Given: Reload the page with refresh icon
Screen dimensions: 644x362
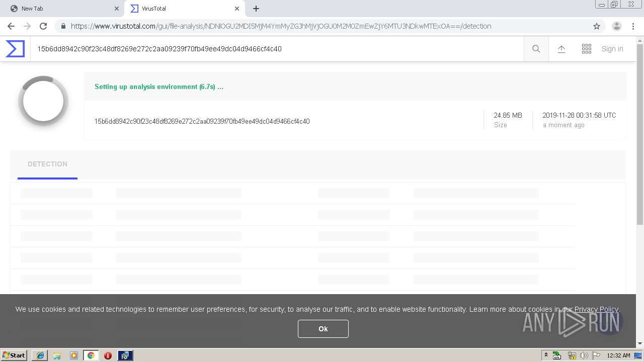Looking at the screenshot, I should [x=43, y=26].
